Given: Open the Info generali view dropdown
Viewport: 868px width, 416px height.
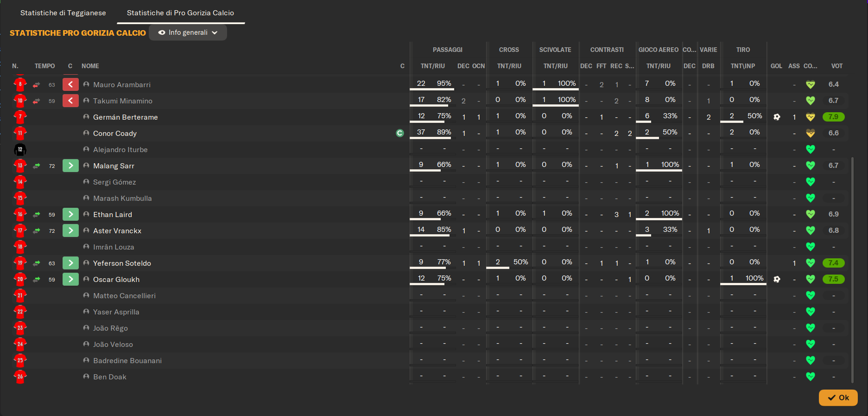Looking at the screenshot, I should (188, 32).
